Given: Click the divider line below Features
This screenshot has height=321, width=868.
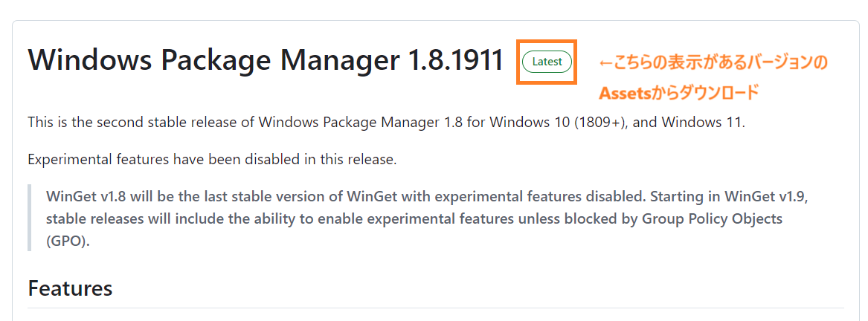Looking at the screenshot, I should (x=436, y=308).
